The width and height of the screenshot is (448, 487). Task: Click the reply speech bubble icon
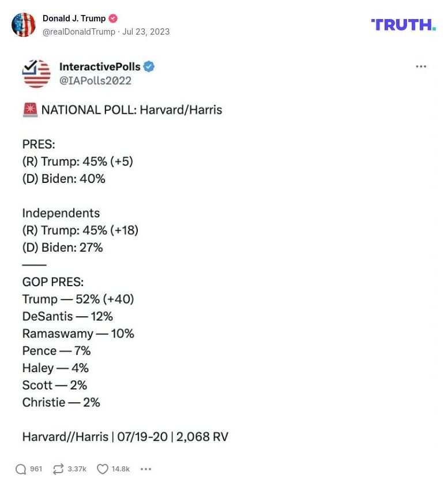coord(21,469)
